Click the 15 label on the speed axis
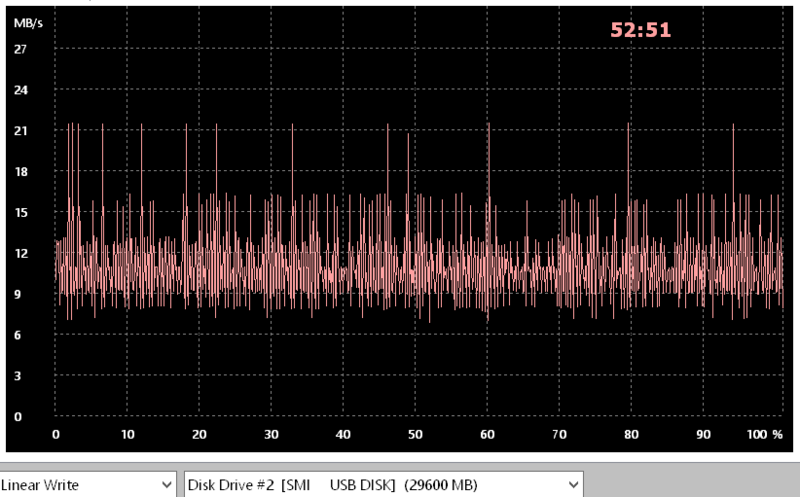This screenshot has height=497, width=800. pos(20,212)
